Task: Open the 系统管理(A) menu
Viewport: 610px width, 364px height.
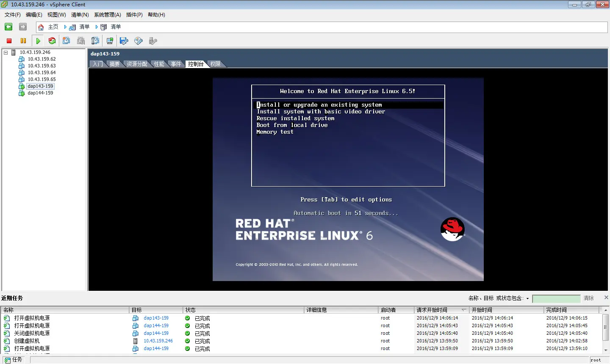Action: tap(108, 15)
